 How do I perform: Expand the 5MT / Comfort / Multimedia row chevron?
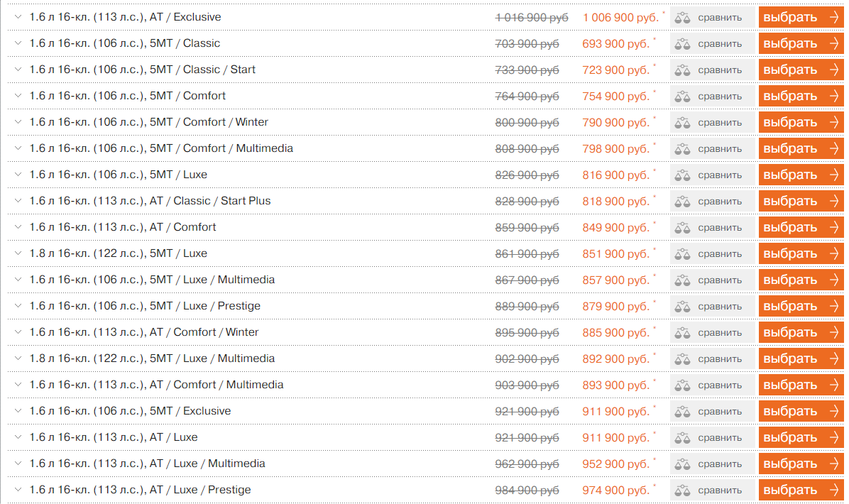tap(18, 148)
